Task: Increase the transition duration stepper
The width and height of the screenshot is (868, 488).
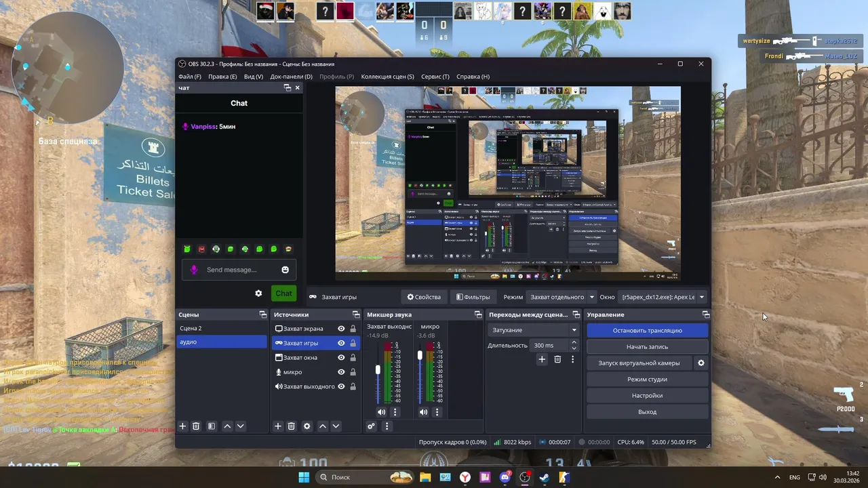Action: coord(574,343)
